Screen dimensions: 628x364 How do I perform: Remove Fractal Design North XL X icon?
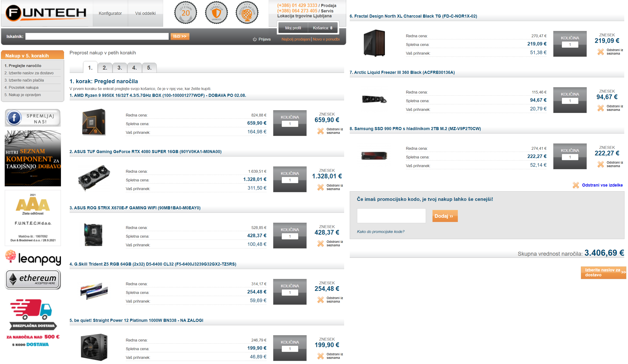pos(601,52)
